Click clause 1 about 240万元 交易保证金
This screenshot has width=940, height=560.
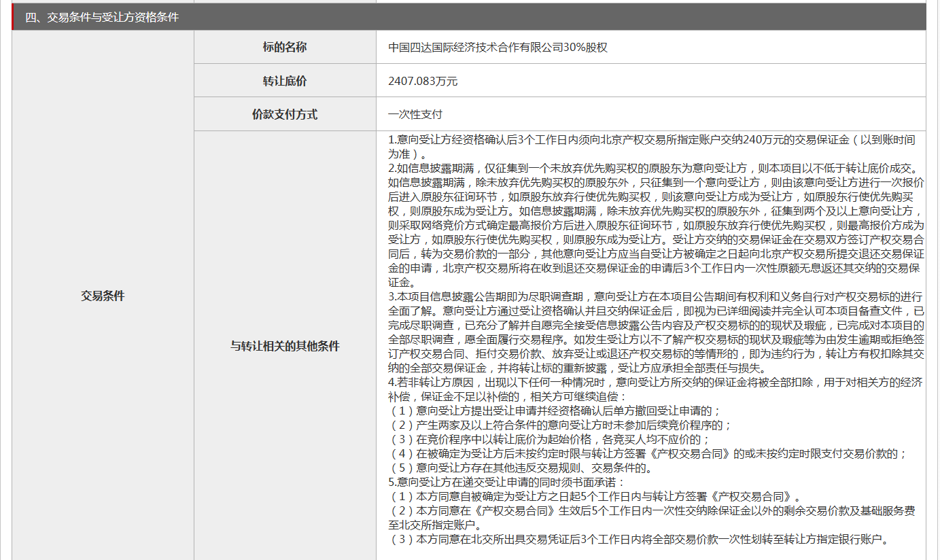point(652,147)
